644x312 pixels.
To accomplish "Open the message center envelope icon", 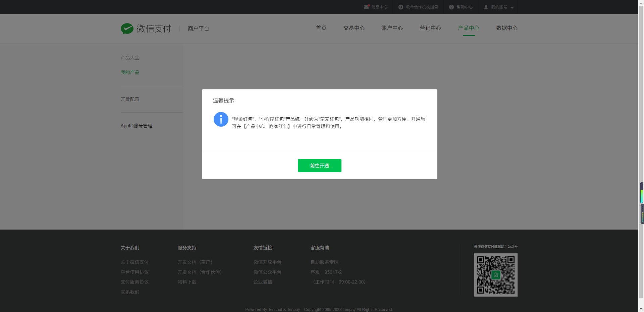I will (366, 7).
